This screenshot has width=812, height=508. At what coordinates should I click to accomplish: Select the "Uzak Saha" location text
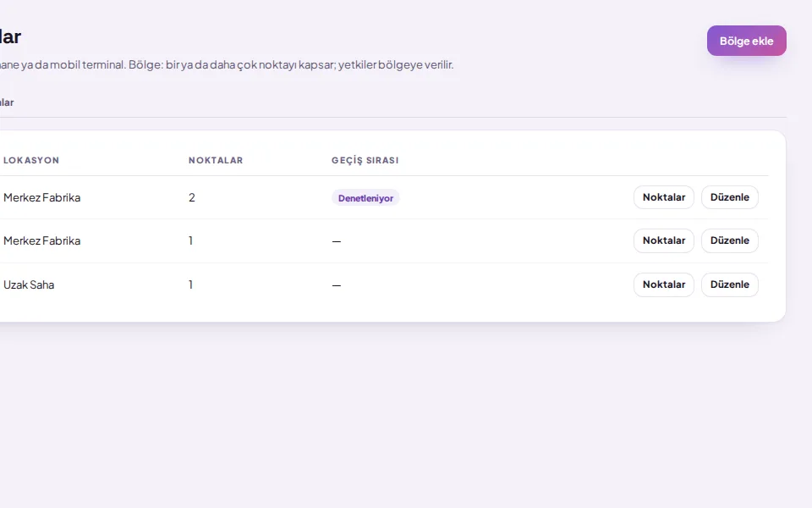(29, 284)
